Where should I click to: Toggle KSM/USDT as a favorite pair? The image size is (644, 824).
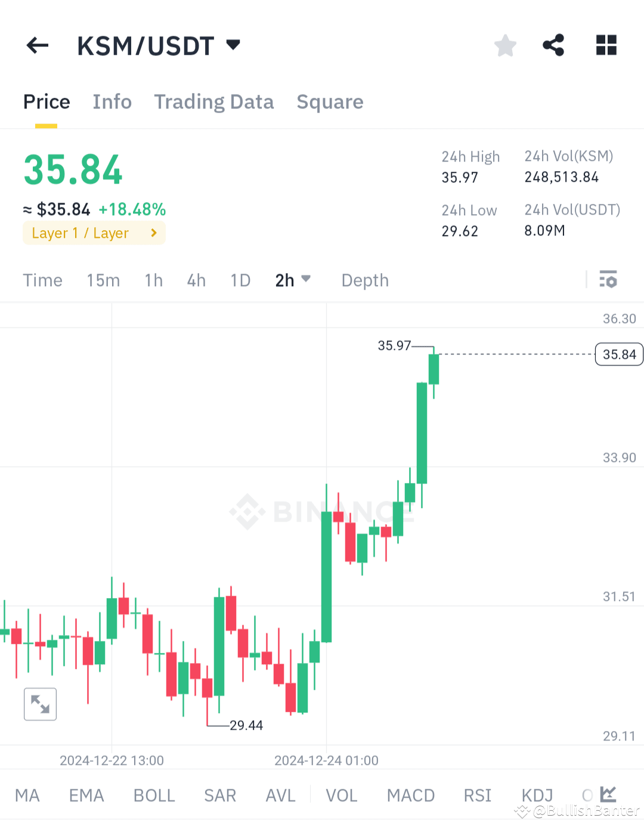pyautogui.click(x=505, y=45)
